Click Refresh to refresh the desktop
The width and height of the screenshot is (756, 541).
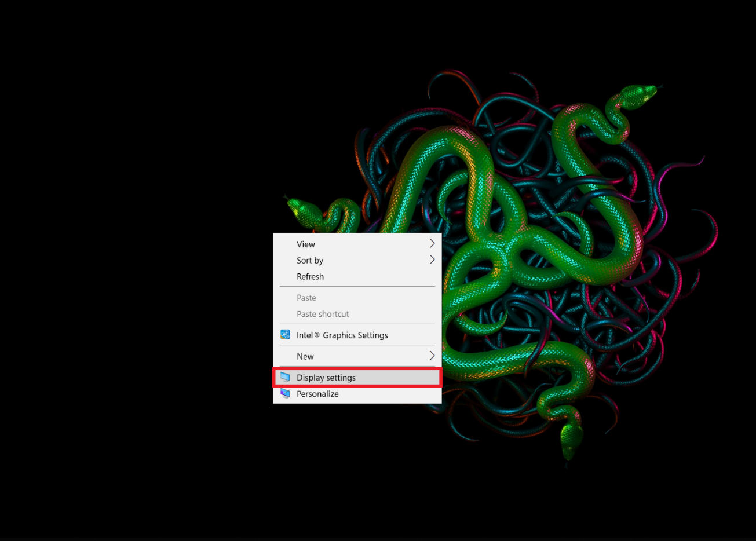[310, 276]
